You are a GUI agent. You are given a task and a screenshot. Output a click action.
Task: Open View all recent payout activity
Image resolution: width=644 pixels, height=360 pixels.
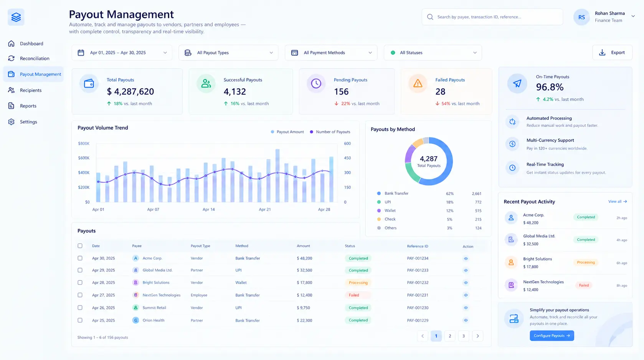click(x=618, y=202)
